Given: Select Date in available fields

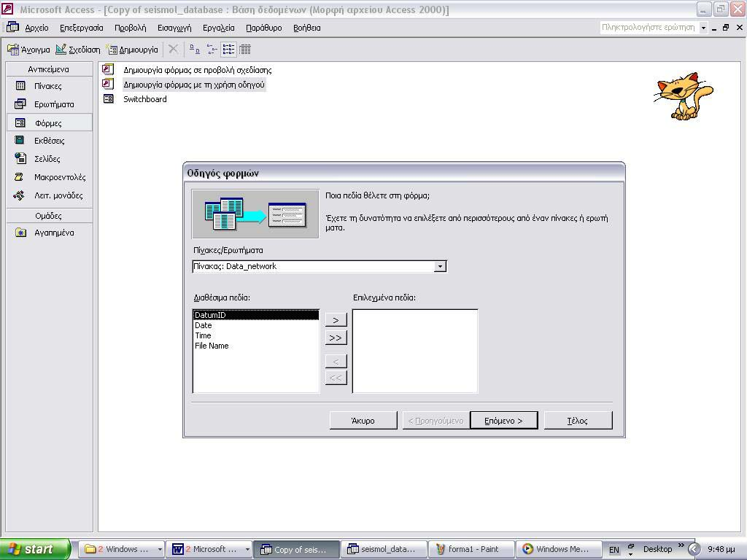Looking at the screenshot, I should point(256,325).
